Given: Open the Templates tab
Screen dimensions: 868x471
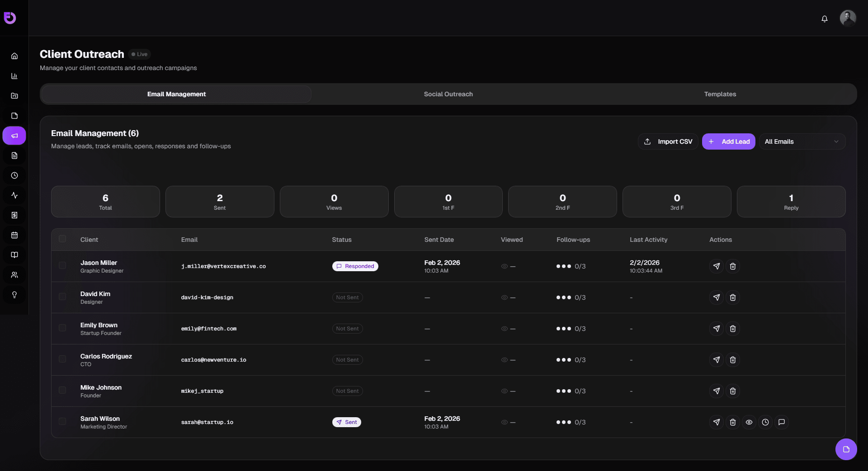Looking at the screenshot, I should [720, 94].
